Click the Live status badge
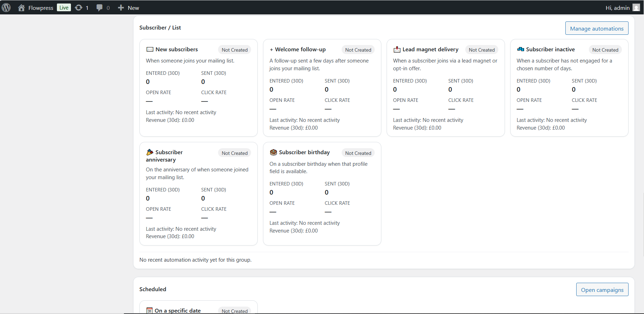The width and height of the screenshot is (644, 314). coord(64,8)
